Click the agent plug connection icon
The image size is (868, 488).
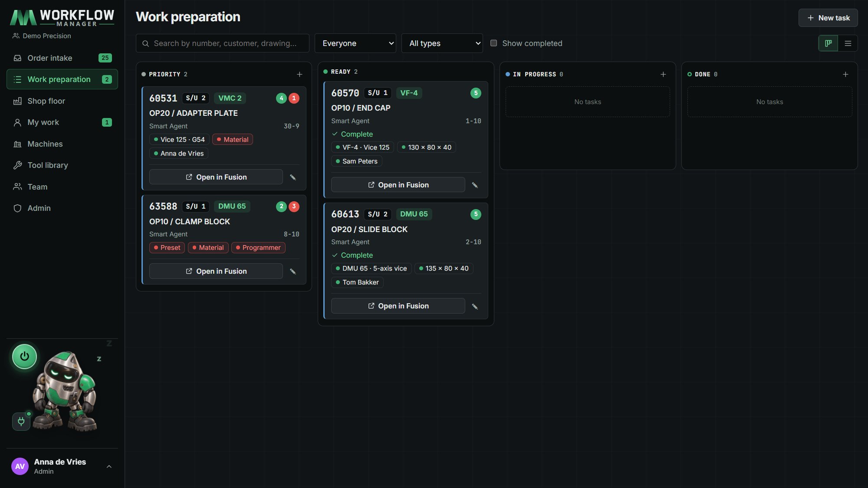[x=21, y=421]
